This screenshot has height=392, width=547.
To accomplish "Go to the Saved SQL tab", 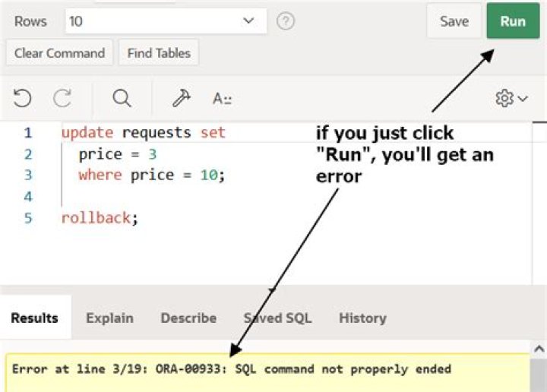I will click(277, 318).
